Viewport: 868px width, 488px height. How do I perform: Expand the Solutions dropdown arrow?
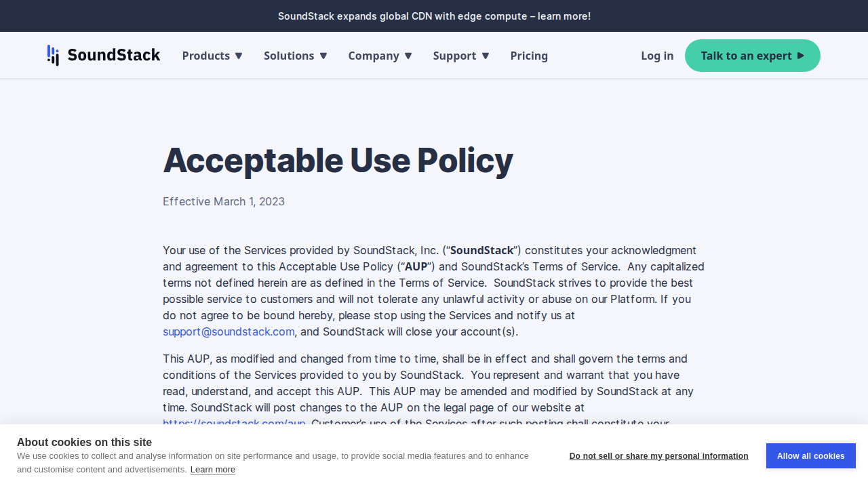coord(323,56)
